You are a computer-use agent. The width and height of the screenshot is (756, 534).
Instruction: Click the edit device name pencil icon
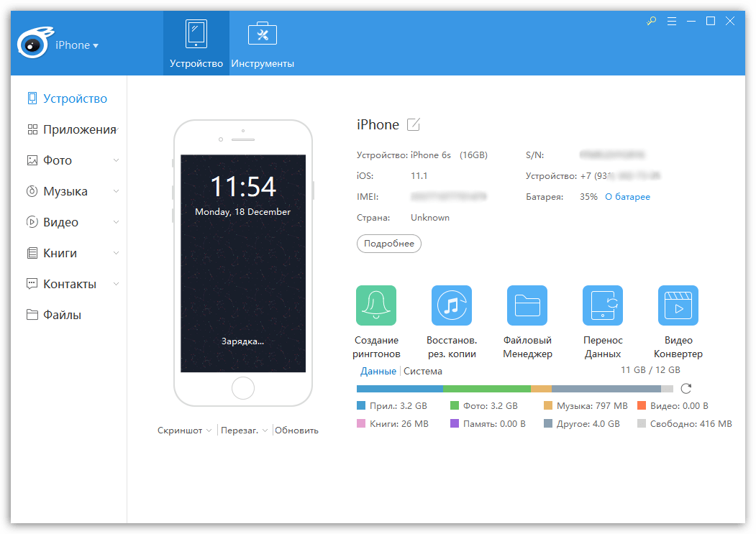(414, 125)
